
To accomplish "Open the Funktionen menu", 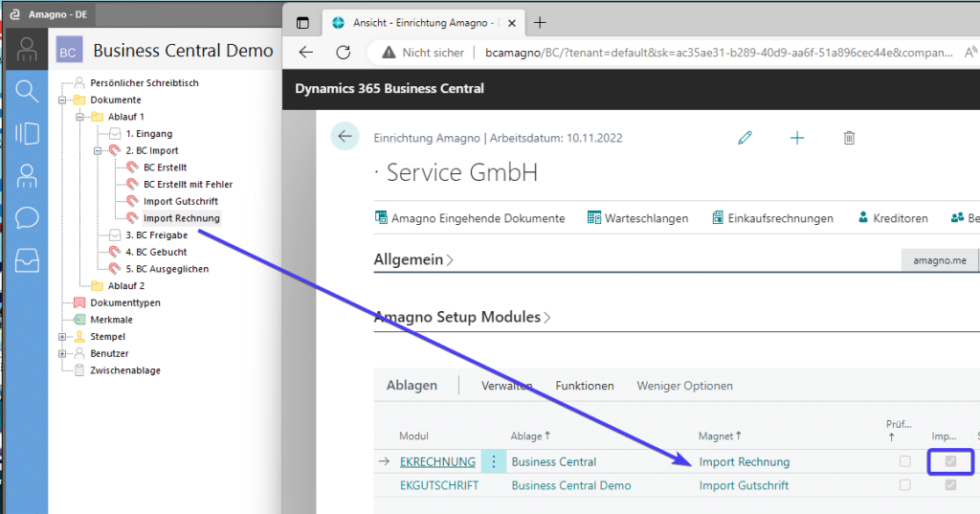I will coord(585,386).
